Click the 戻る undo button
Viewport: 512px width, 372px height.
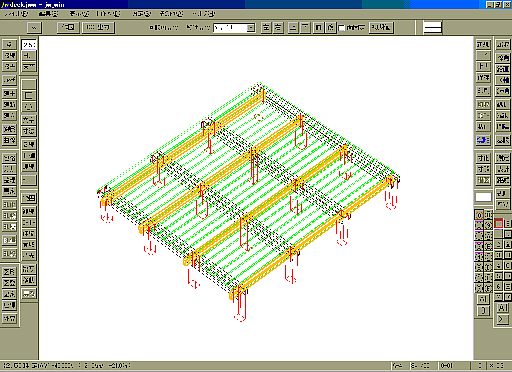[29, 293]
